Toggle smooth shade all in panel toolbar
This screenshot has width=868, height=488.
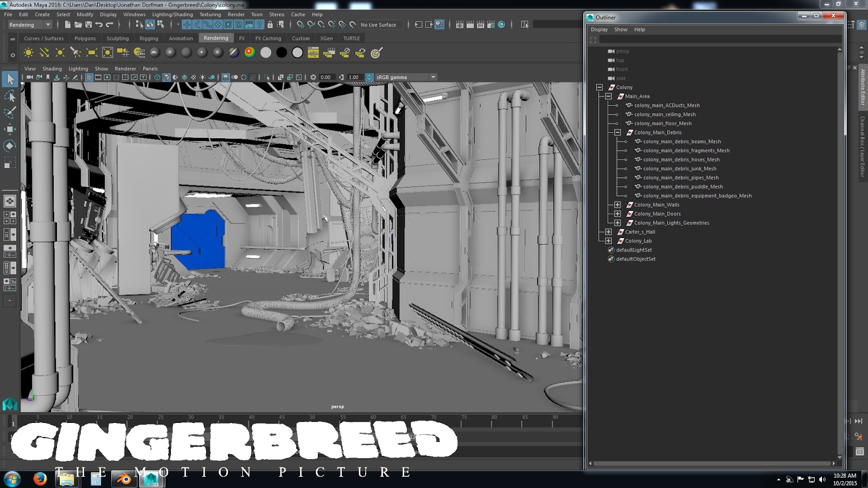[x=167, y=77]
